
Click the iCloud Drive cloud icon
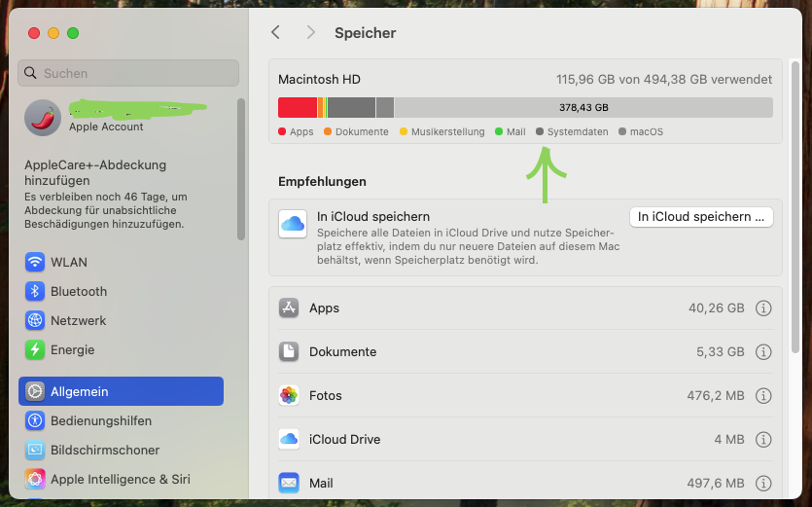pos(289,439)
